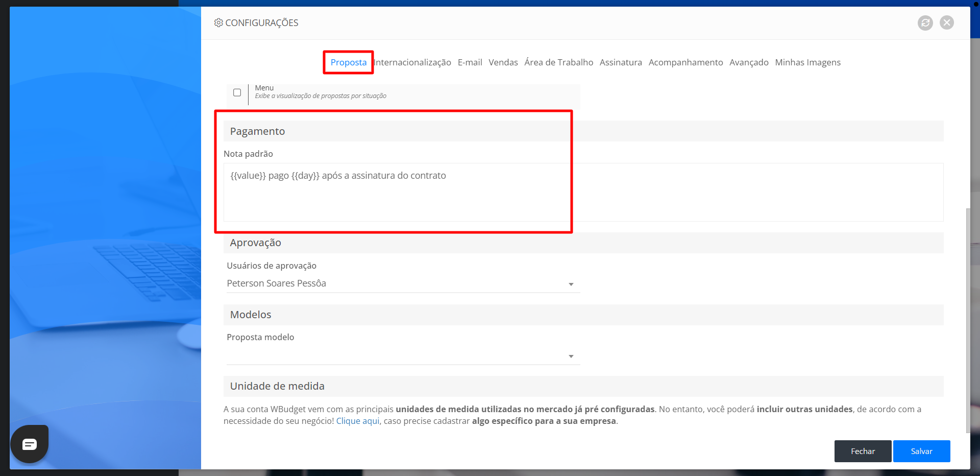Click into the Nota padrão text area
The height and width of the screenshot is (476, 980).
pyautogui.click(x=583, y=192)
